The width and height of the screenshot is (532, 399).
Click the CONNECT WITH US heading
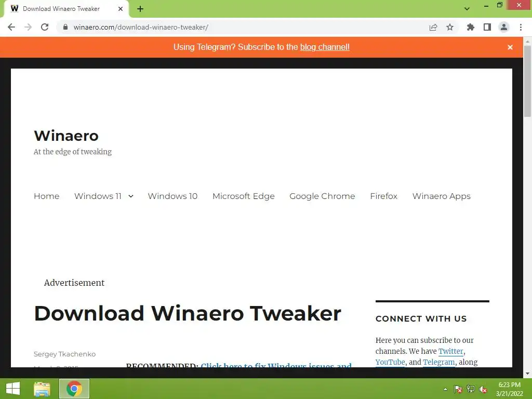coord(421,318)
